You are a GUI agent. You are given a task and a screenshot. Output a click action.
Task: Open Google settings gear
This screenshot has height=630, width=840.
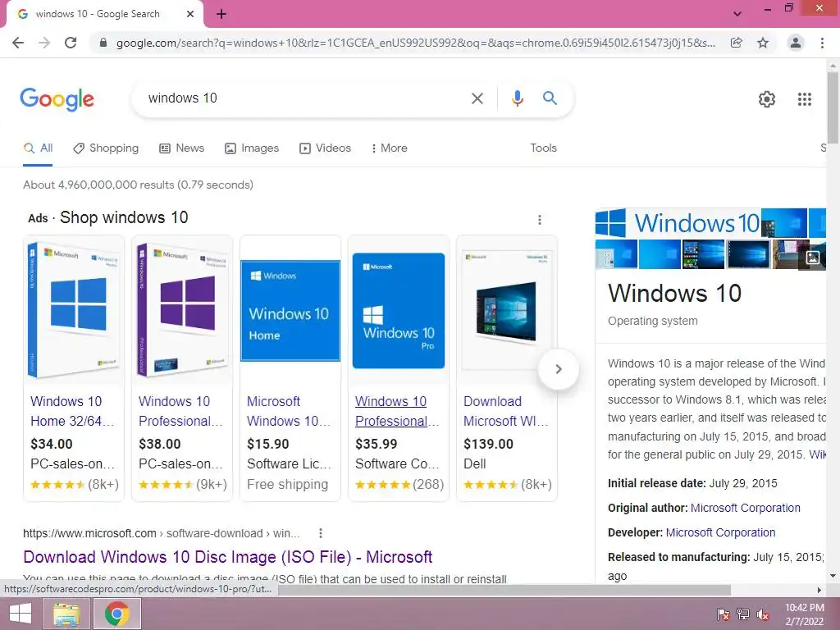pos(767,99)
